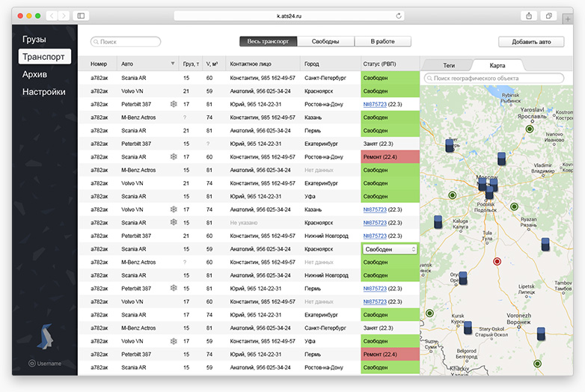Open link №875723 in Peterbilt 387 Нижний Новгород row
The image size is (585, 392).
click(x=375, y=236)
